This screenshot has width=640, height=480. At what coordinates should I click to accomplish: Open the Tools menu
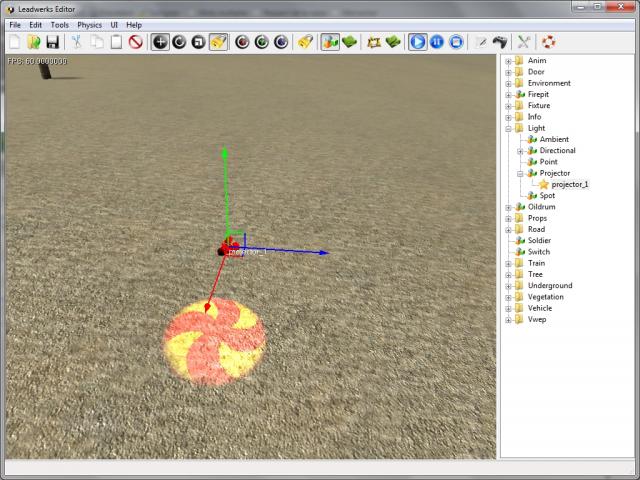(x=60, y=24)
